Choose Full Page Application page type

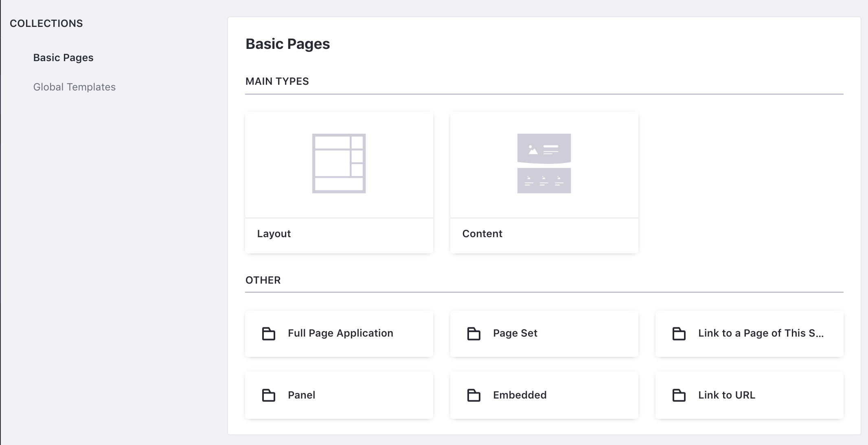pyautogui.click(x=339, y=334)
